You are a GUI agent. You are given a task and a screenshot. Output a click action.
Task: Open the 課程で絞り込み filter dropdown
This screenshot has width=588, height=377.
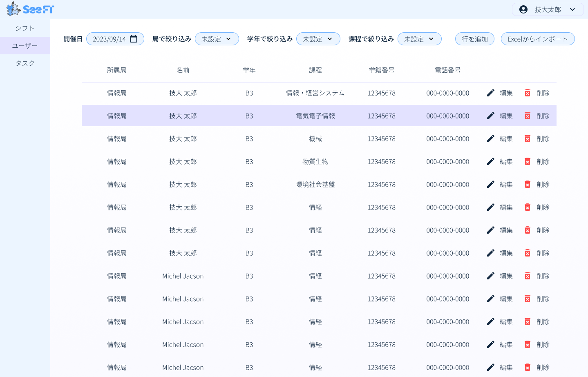pos(419,39)
